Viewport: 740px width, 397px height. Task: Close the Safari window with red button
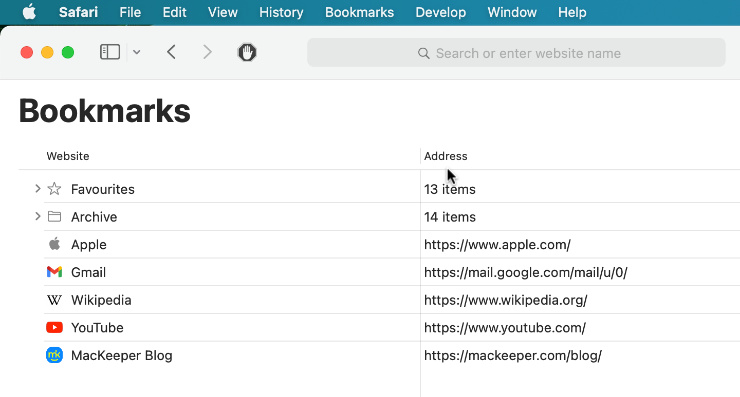click(27, 52)
